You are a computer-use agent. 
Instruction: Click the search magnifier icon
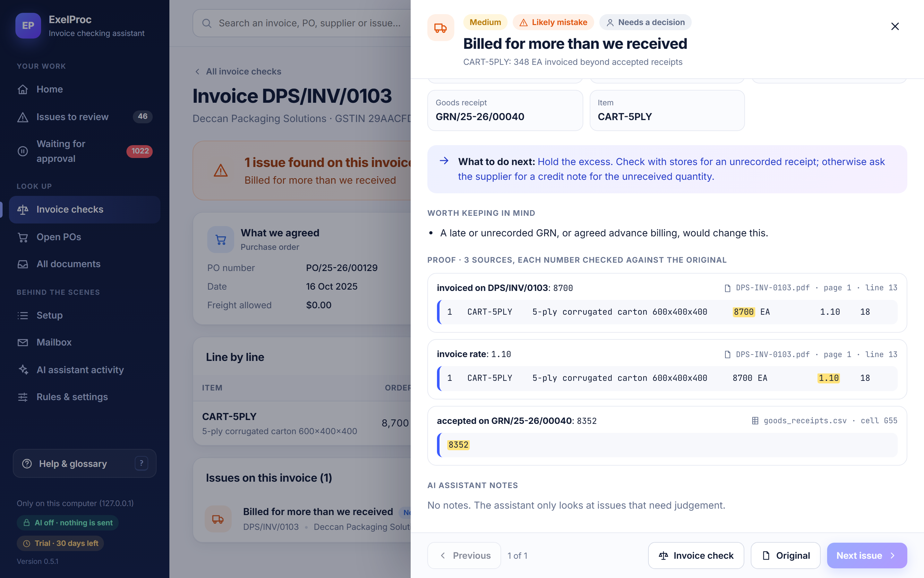tap(207, 23)
